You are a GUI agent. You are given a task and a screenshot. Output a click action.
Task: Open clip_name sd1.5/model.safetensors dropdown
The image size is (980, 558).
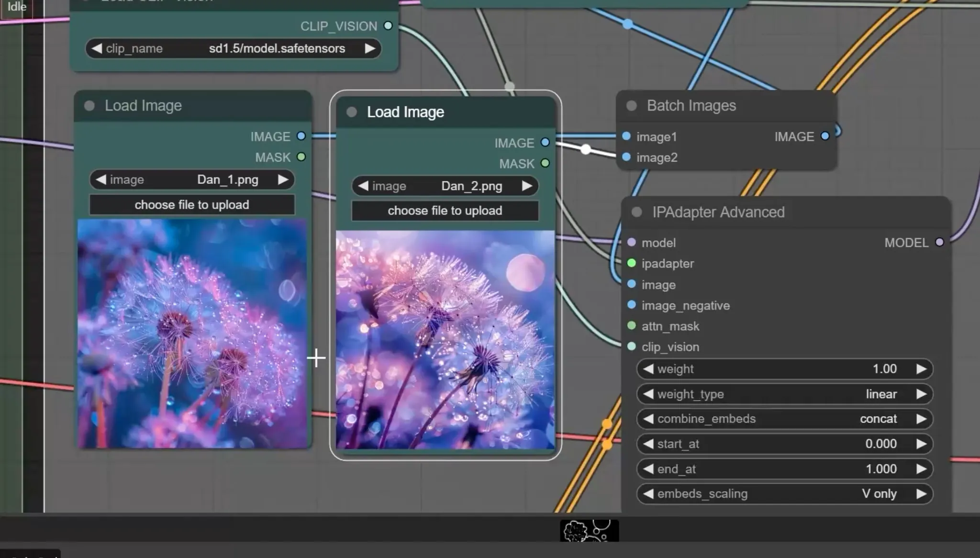pyautogui.click(x=233, y=48)
